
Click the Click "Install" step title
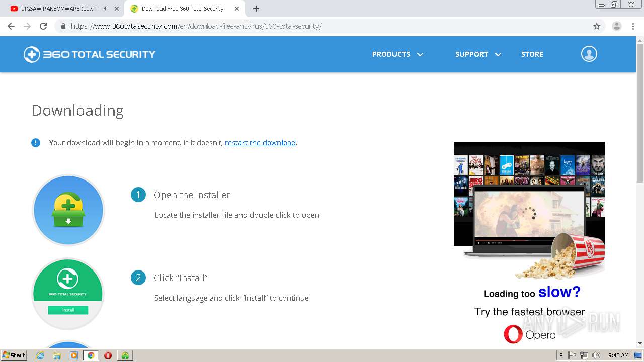(181, 278)
